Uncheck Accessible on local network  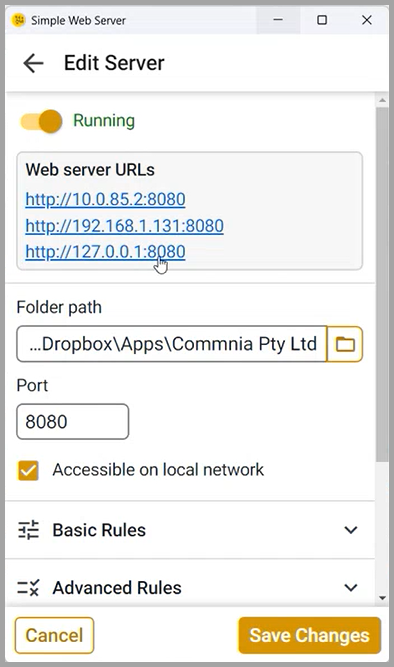pos(28,470)
